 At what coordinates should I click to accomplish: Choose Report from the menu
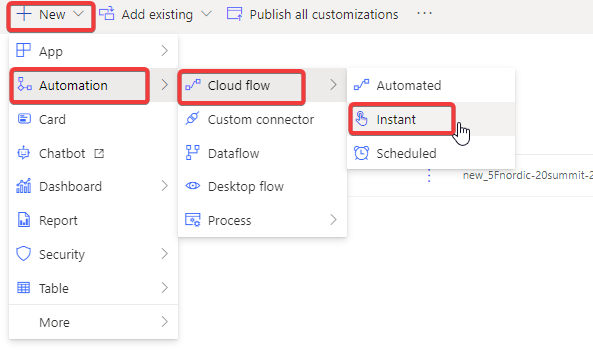click(x=93, y=220)
